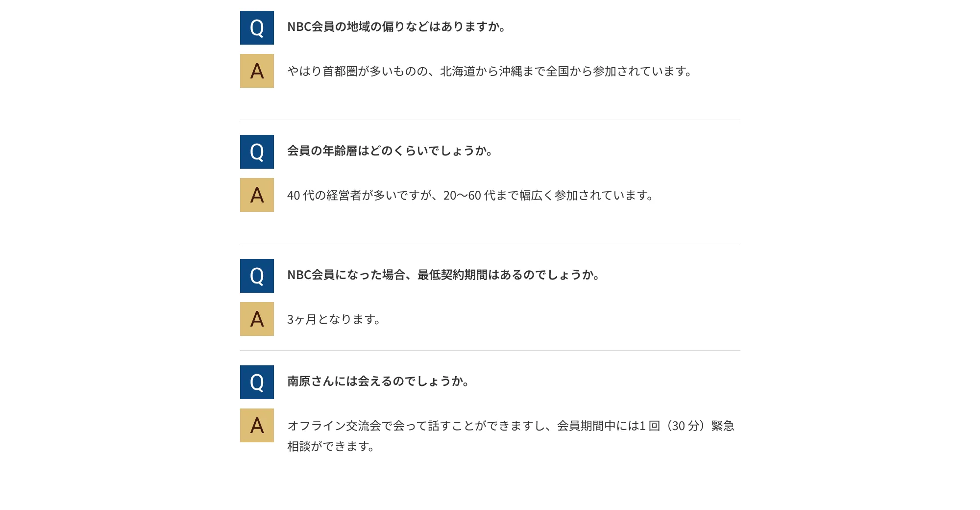Click the answer text 3ヶ月となります
Screen dimensions: 980x510
point(334,320)
